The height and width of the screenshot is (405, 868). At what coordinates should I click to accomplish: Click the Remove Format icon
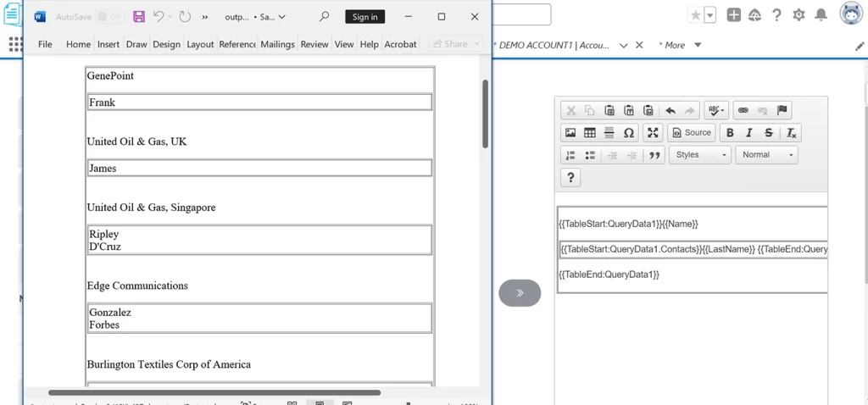tap(791, 133)
